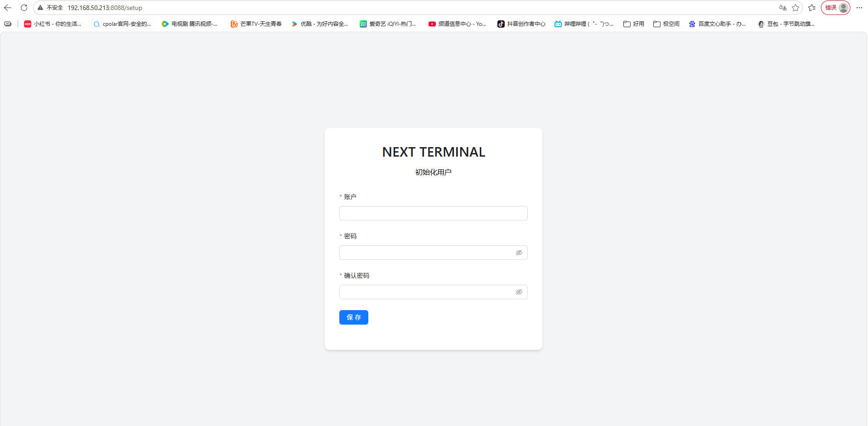Reload the page with refresh icon
The width and height of the screenshot is (868, 426).
(x=24, y=8)
